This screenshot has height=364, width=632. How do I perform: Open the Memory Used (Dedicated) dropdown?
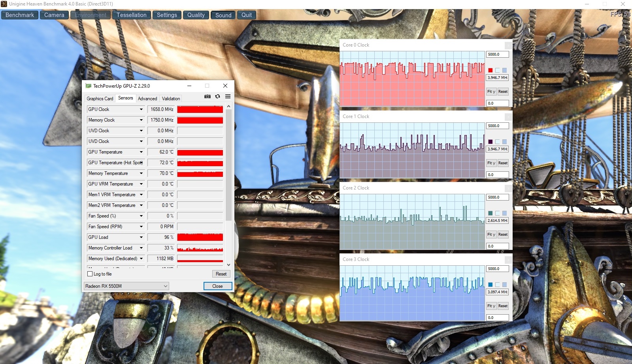(141, 259)
